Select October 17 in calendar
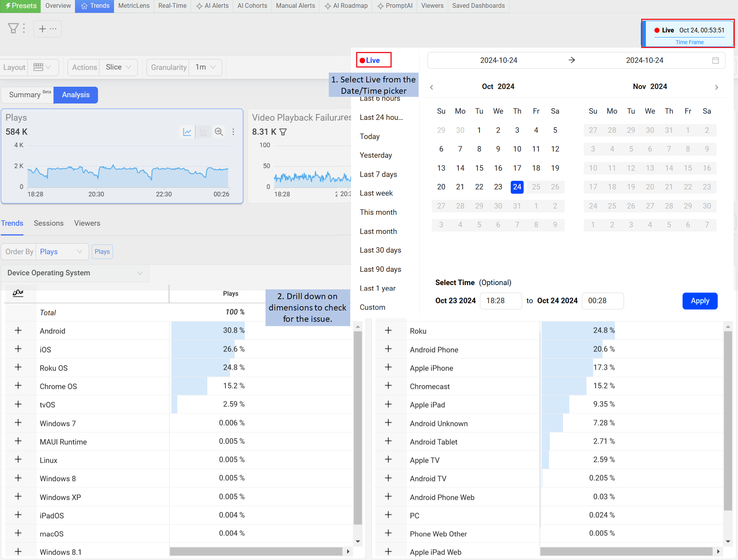The height and width of the screenshot is (560, 738). pyautogui.click(x=517, y=168)
